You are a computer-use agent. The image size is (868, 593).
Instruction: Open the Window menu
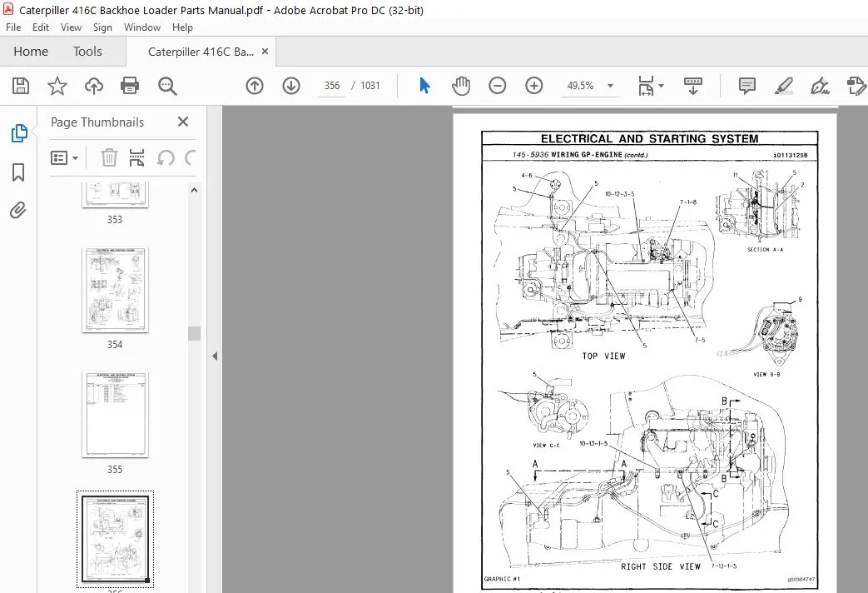(x=142, y=27)
